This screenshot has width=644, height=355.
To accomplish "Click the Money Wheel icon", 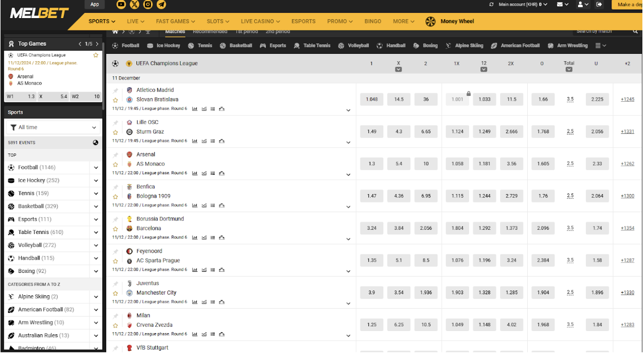I will pos(430,21).
